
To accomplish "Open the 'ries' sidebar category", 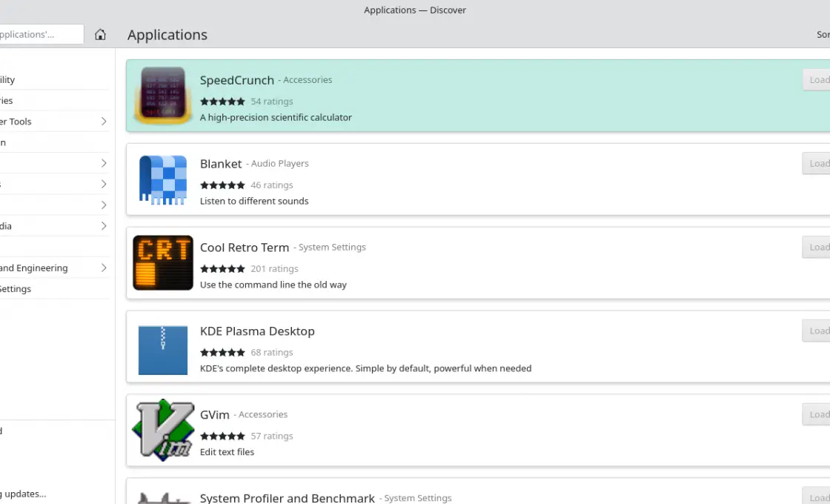I will [x=55, y=101].
